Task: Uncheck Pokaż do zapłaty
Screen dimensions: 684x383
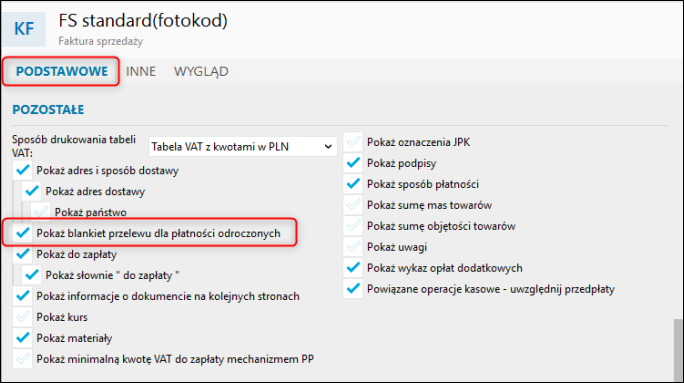Action: pos(23,254)
